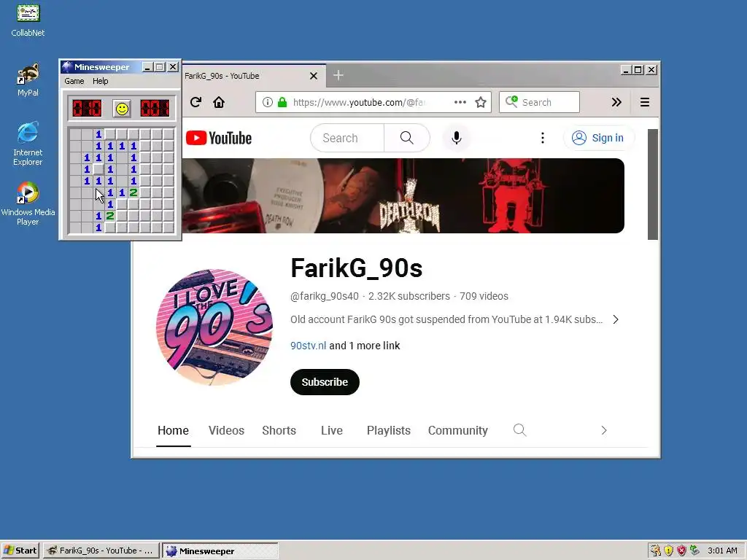Subscribe to FarikG_90s channel

[325, 382]
